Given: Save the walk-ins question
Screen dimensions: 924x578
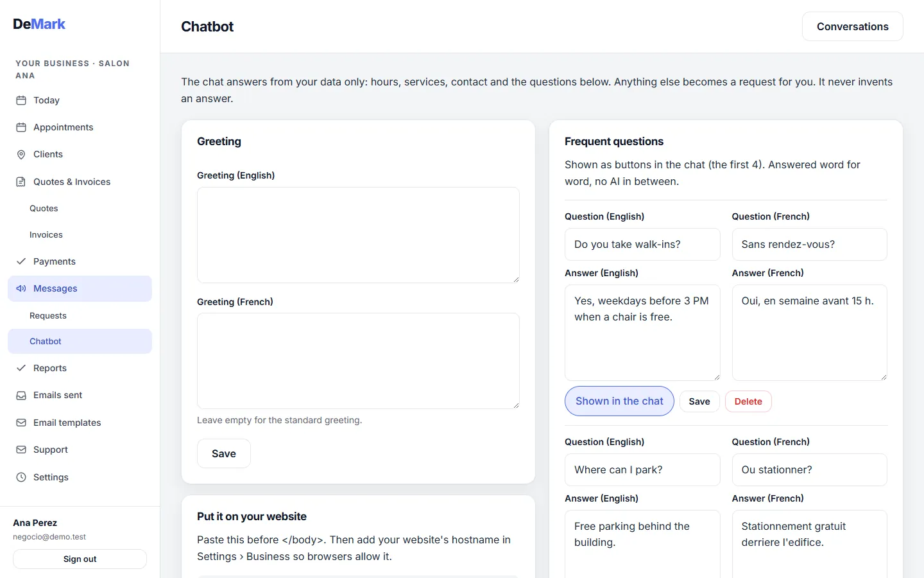Looking at the screenshot, I should click(x=699, y=401).
